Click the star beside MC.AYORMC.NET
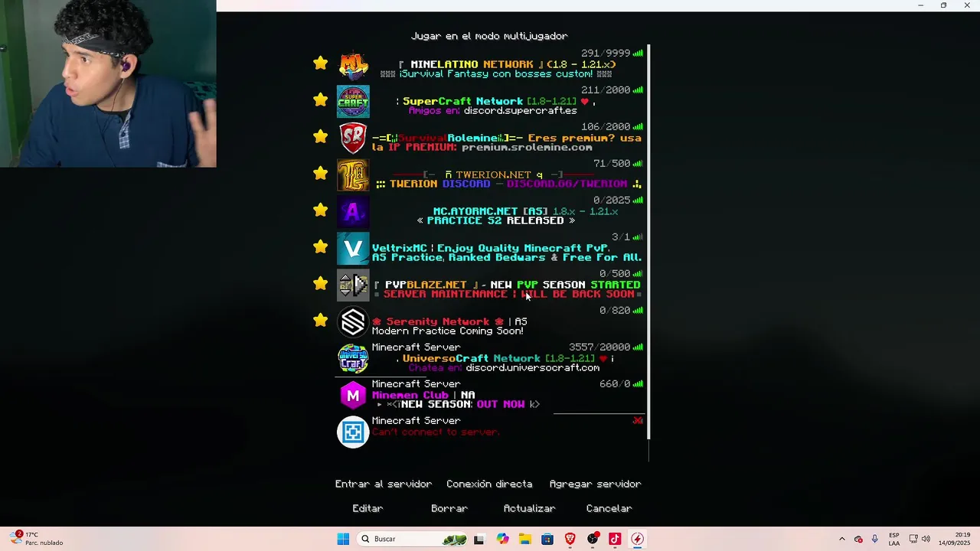The width and height of the screenshot is (980, 551). (320, 210)
